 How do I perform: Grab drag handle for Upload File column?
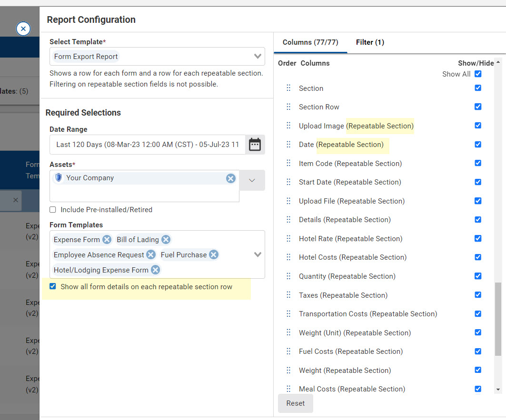(x=288, y=201)
